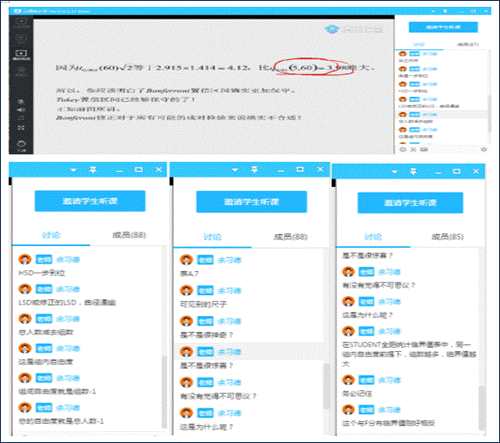Mute the speaker volume icon in sidebar
500x443 pixels.
(21, 110)
